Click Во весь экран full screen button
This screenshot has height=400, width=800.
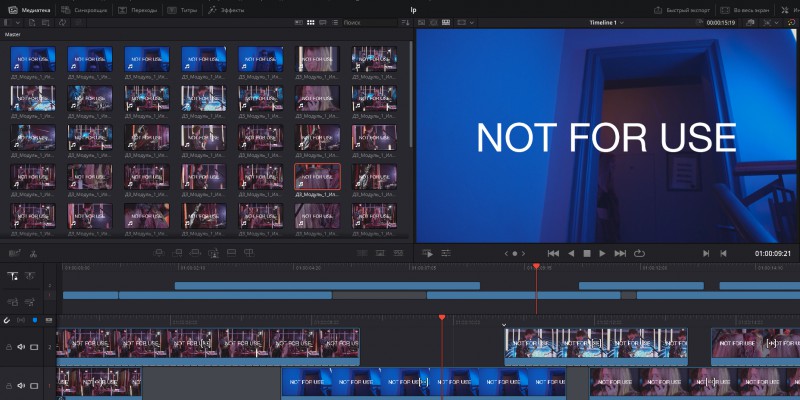pos(745,10)
